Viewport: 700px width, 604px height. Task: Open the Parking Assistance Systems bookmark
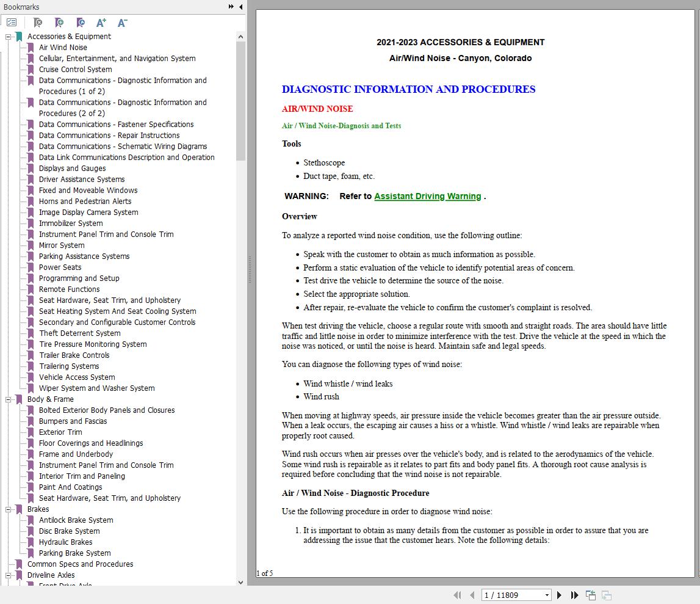(84, 257)
